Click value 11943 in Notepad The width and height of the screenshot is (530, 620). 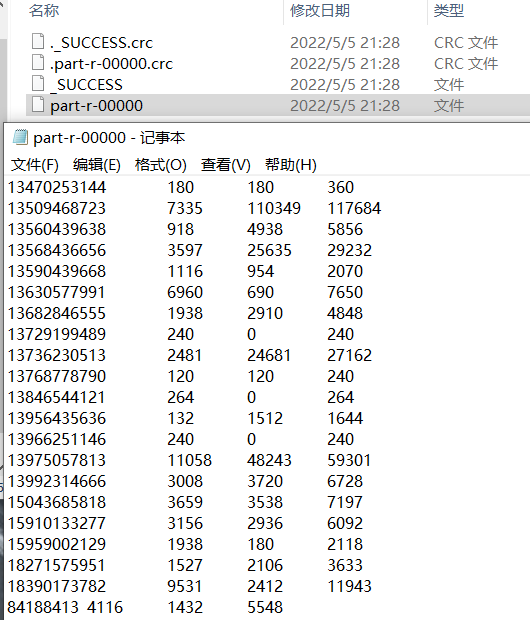tap(350, 586)
